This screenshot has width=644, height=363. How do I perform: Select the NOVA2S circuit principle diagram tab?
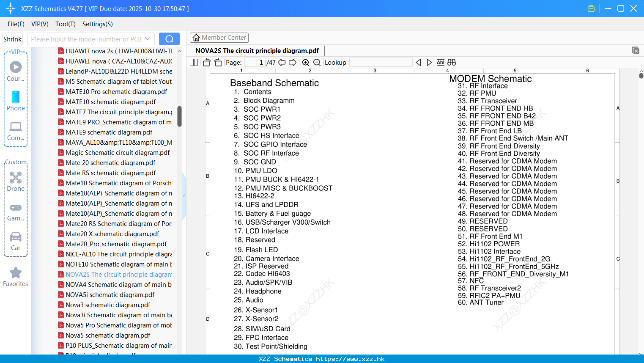257,51
